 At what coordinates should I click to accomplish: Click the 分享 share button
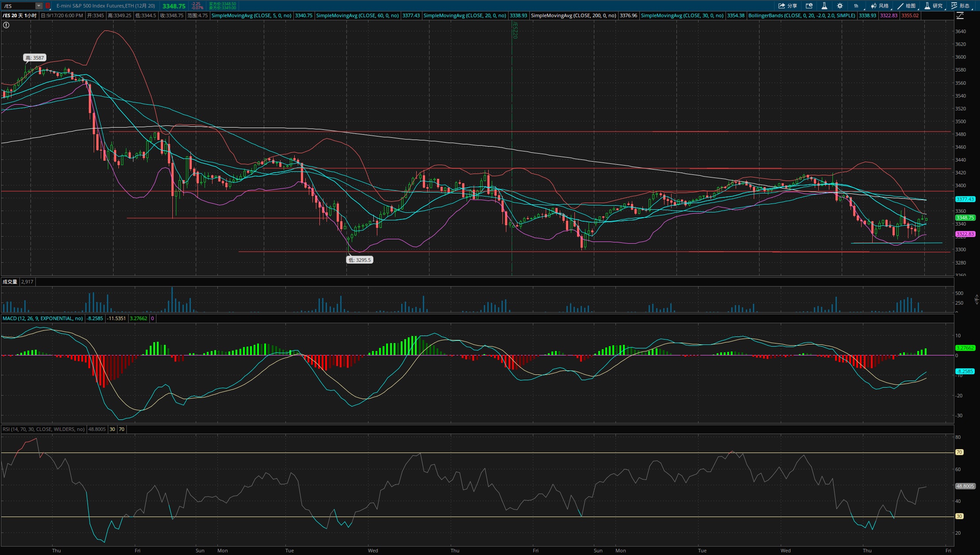click(788, 6)
